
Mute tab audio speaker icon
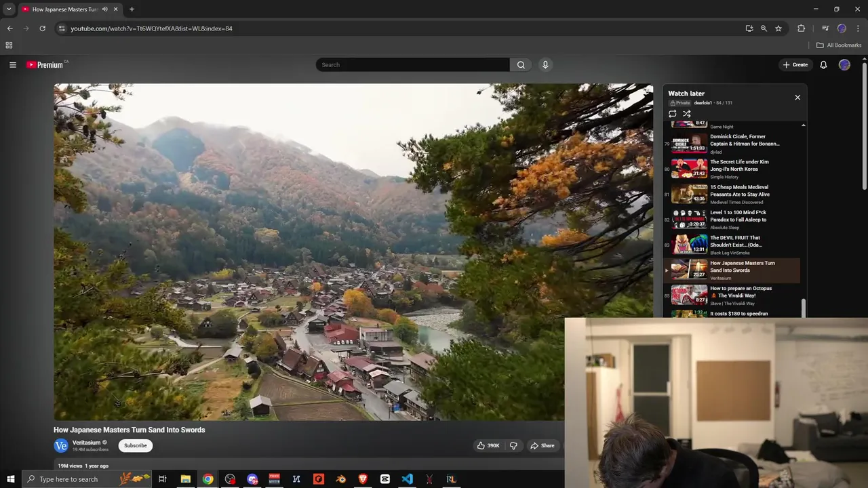pyautogui.click(x=104, y=9)
